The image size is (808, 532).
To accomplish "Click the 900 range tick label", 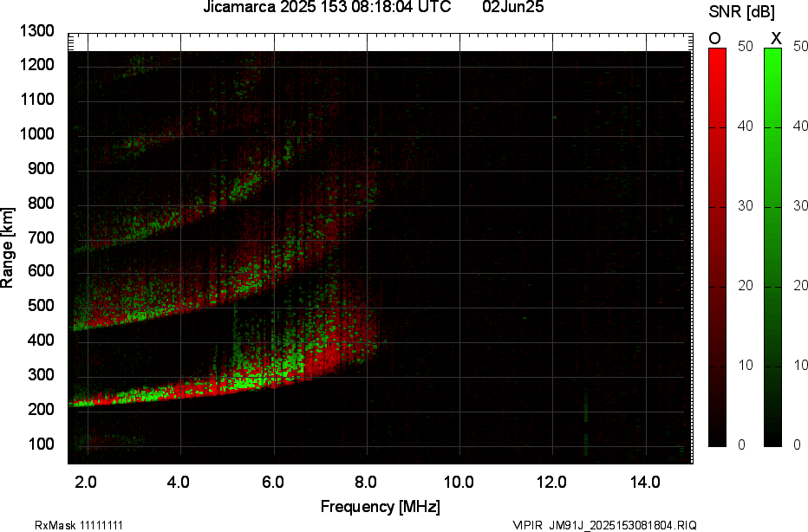I will pyautogui.click(x=41, y=169).
